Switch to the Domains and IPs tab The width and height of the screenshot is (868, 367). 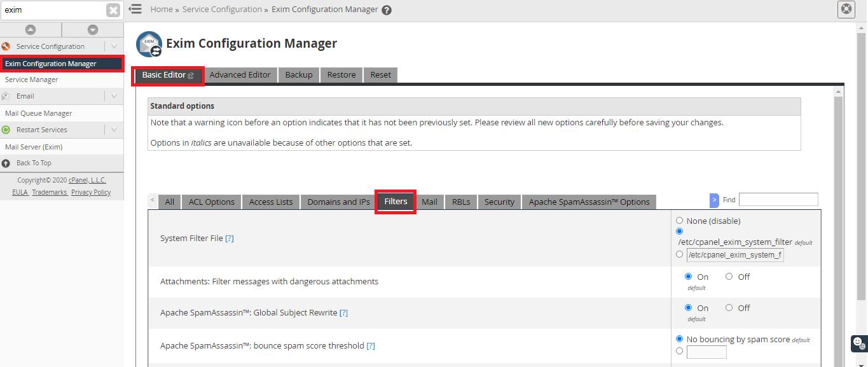point(339,202)
